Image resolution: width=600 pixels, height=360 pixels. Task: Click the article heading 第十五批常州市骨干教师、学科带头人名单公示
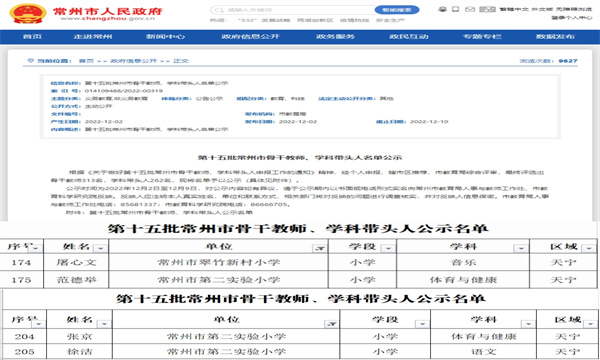click(x=300, y=158)
